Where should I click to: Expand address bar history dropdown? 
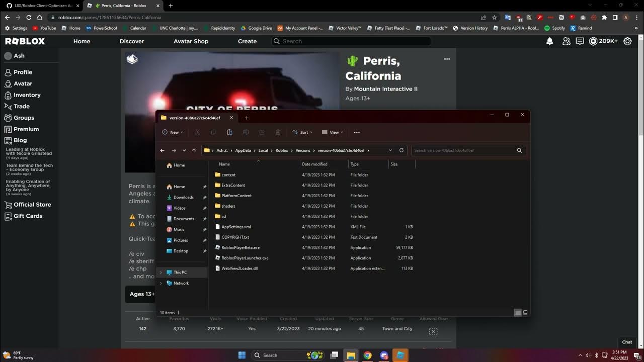tap(390, 150)
